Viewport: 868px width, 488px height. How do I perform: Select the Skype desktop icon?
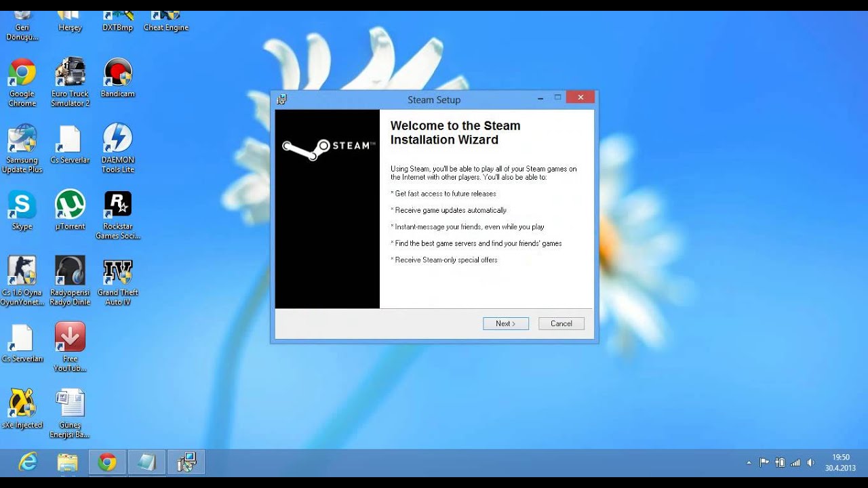pyautogui.click(x=22, y=211)
